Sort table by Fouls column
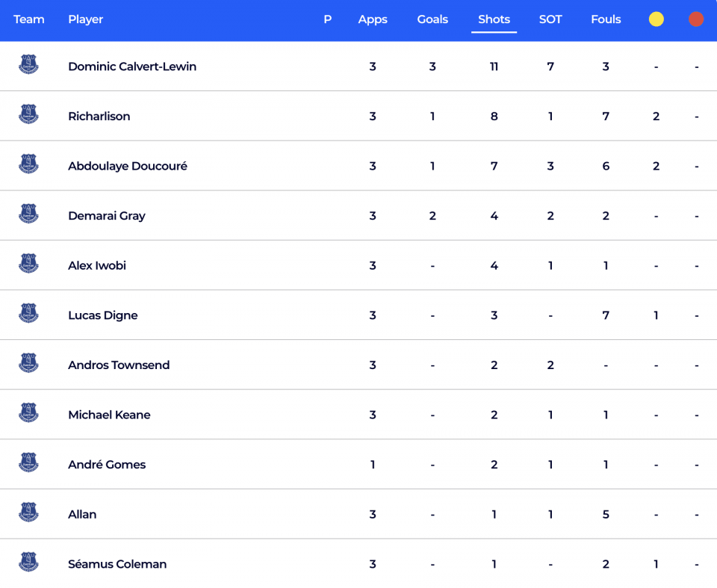This screenshot has height=588, width=717. coord(606,19)
